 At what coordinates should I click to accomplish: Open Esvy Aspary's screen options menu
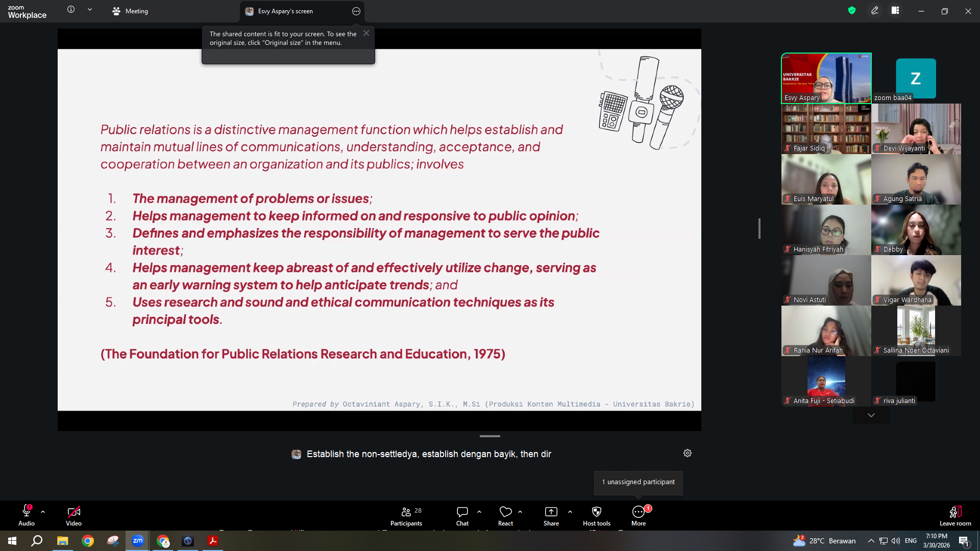pos(356,11)
